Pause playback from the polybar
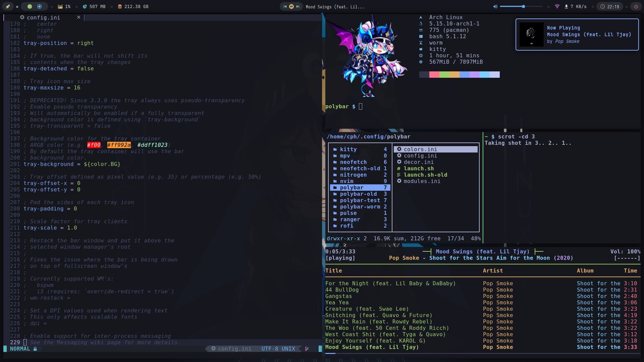Image resolution: width=644 pixels, height=362 pixels. (x=291, y=6)
